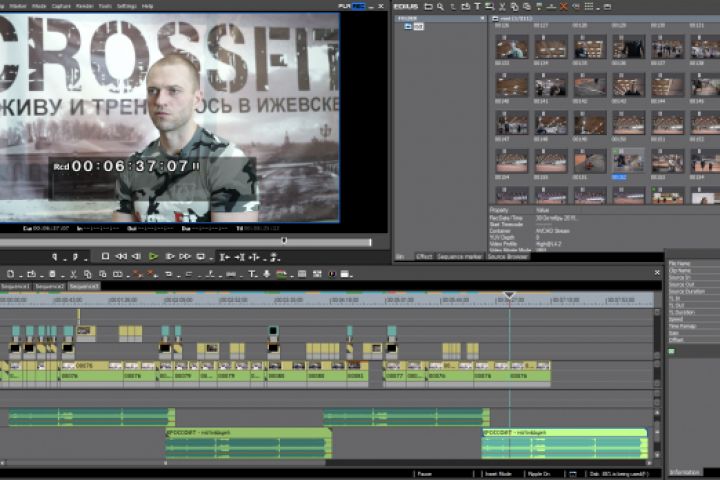Set the In point with the Set In icon
The height and width of the screenshot is (480, 720).
(55, 257)
